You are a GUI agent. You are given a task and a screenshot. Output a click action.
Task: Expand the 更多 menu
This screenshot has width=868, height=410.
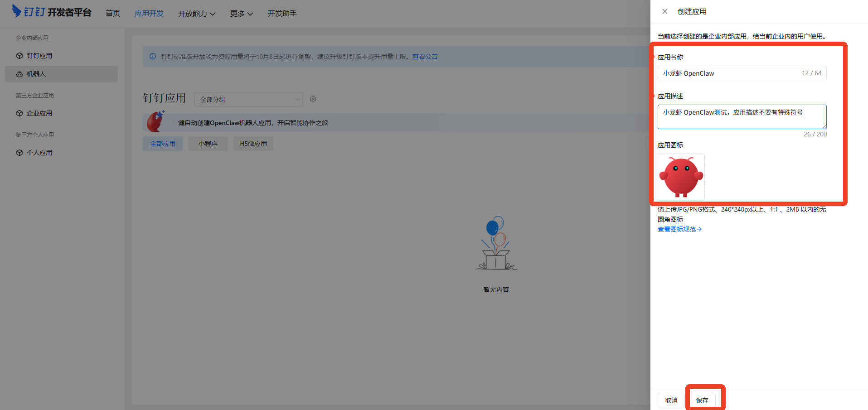pos(241,14)
